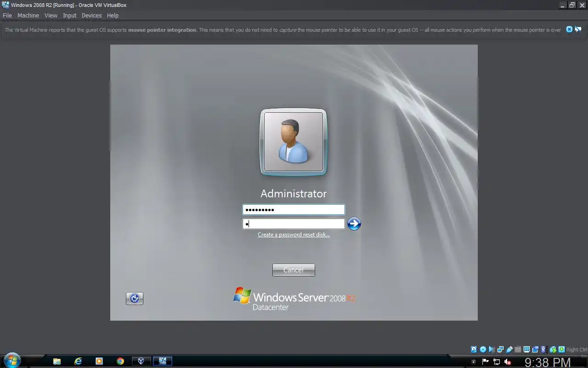
Task: Click the VirtualBox window title icon
Action: (x=6, y=5)
